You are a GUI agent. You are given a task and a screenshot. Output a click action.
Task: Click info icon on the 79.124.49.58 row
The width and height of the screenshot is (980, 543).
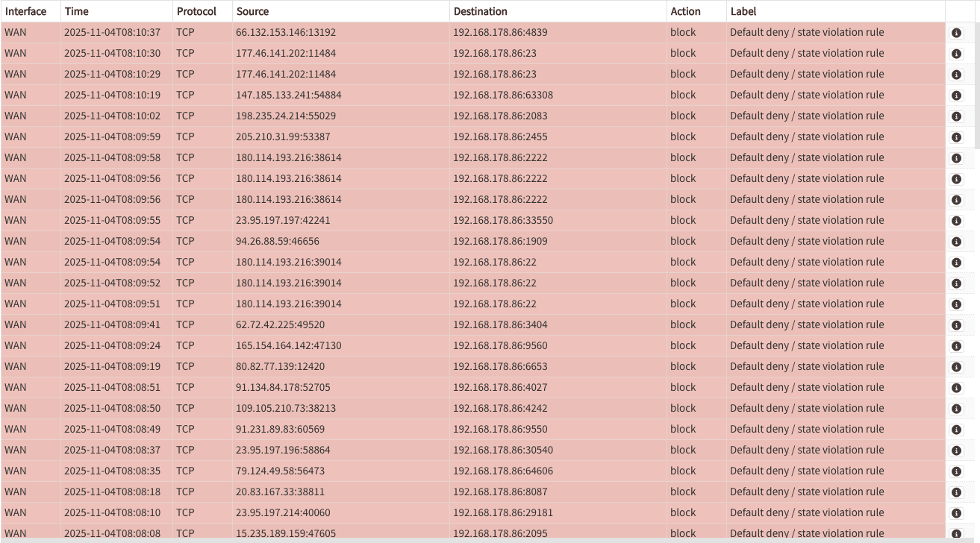point(956,471)
